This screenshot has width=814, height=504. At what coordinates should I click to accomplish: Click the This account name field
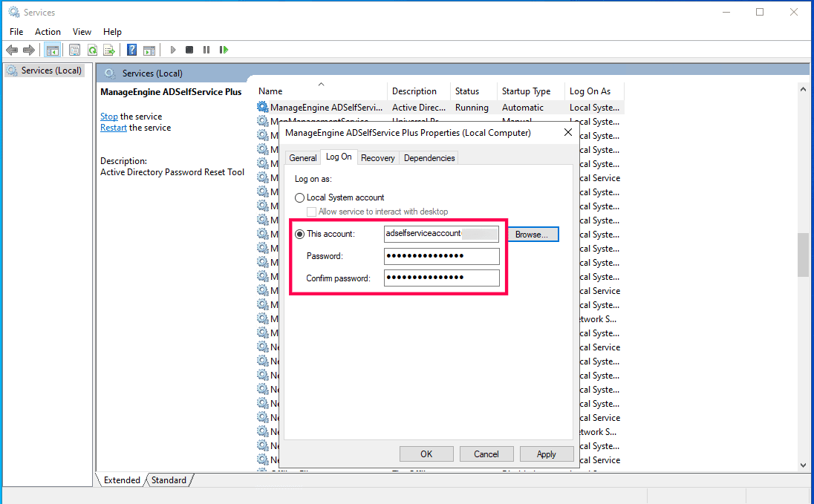pos(442,234)
